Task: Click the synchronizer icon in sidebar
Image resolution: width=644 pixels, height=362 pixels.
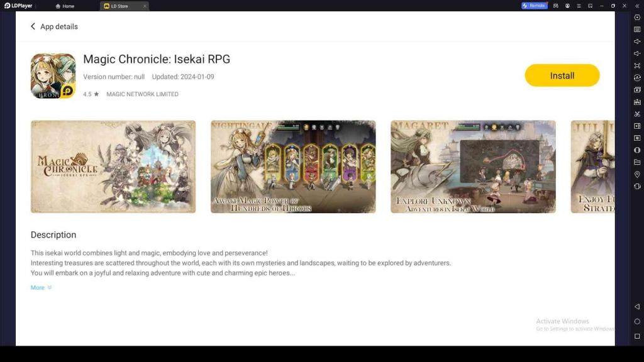Action: (637, 138)
